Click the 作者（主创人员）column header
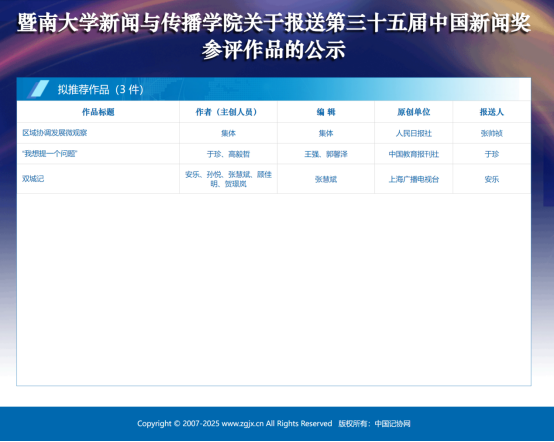This screenshot has height=442, width=554. click(228, 112)
